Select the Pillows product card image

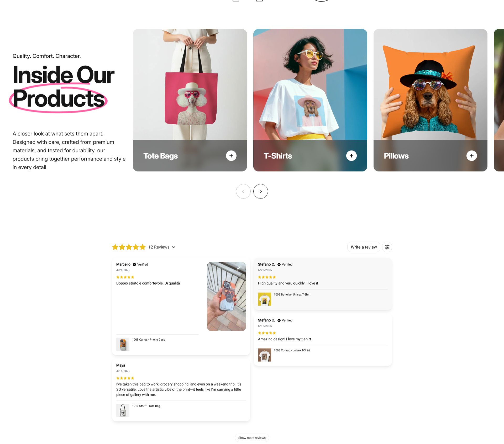click(x=430, y=84)
